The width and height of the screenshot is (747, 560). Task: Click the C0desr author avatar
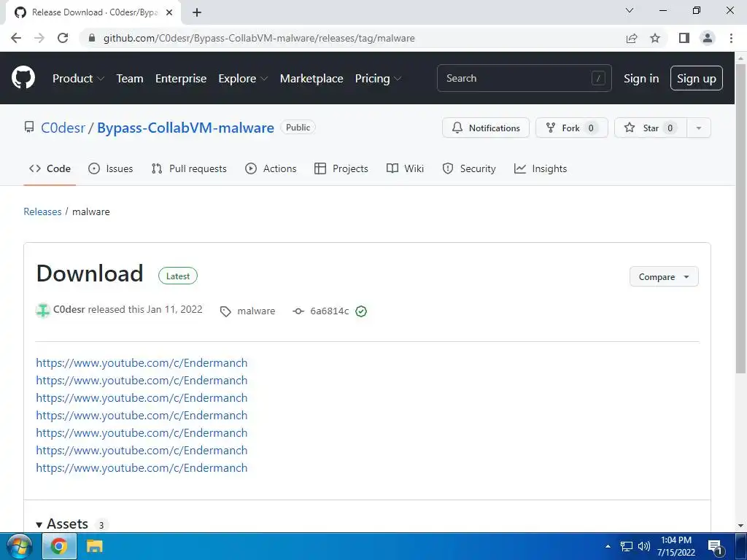click(x=43, y=311)
